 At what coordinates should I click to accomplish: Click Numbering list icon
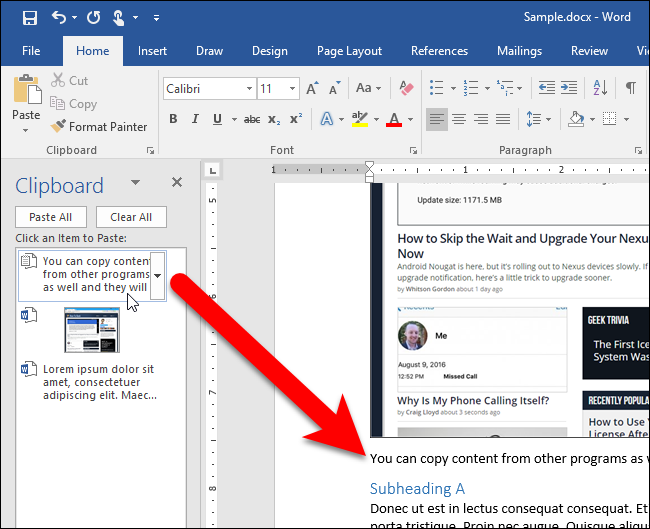pyautogui.click(x=471, y=88)
